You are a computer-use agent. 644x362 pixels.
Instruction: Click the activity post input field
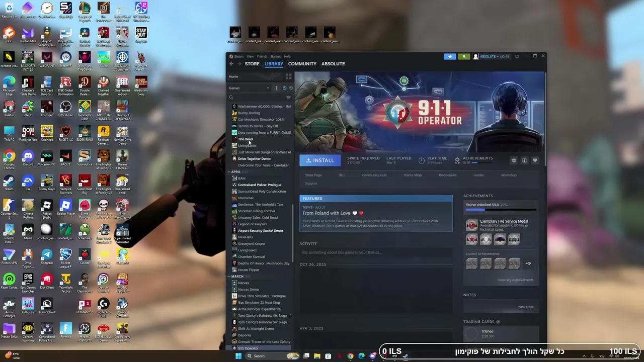pyautogui.click(x=376, y=252)
